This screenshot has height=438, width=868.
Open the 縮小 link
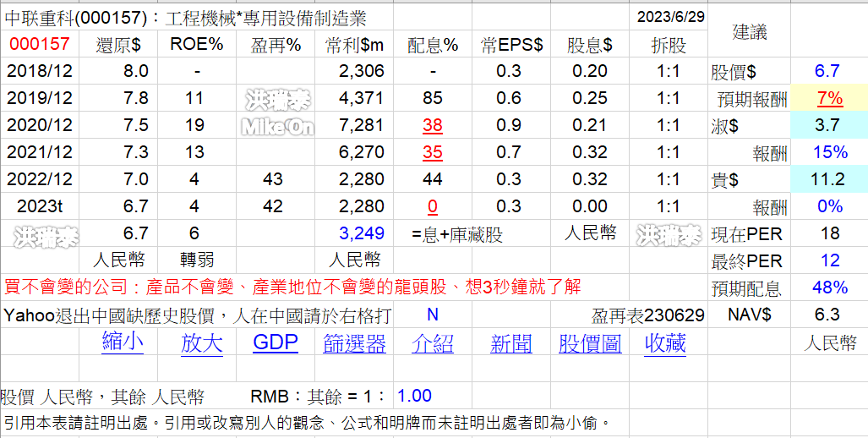tap(123, 342)
